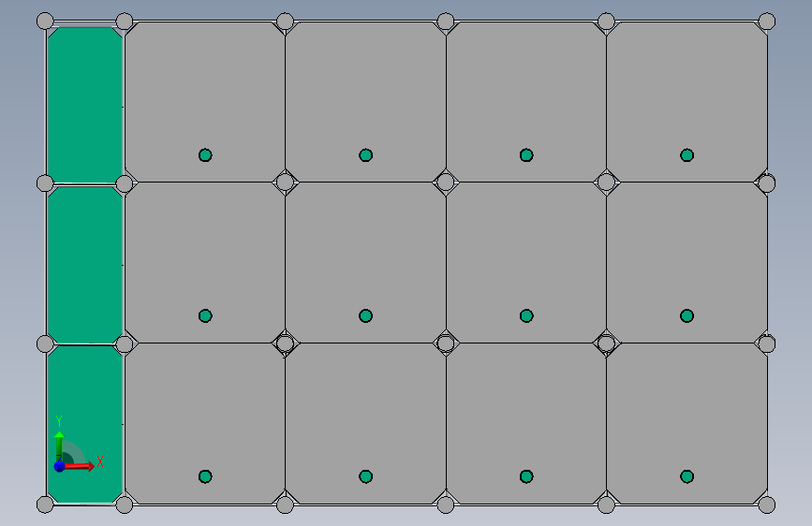Pick green dot in bottom-row grey panel beside green strip
The width and height of the screenshot is (812, 526).
tap(205, 476)
